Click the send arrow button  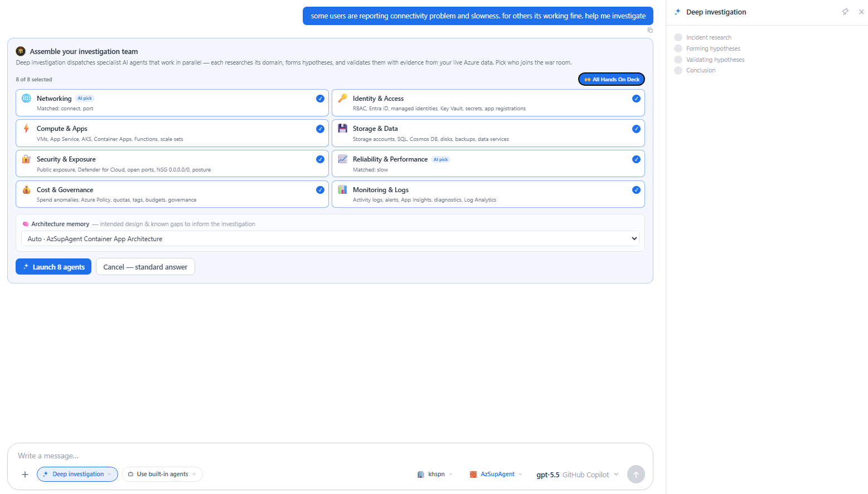(636, 475)
